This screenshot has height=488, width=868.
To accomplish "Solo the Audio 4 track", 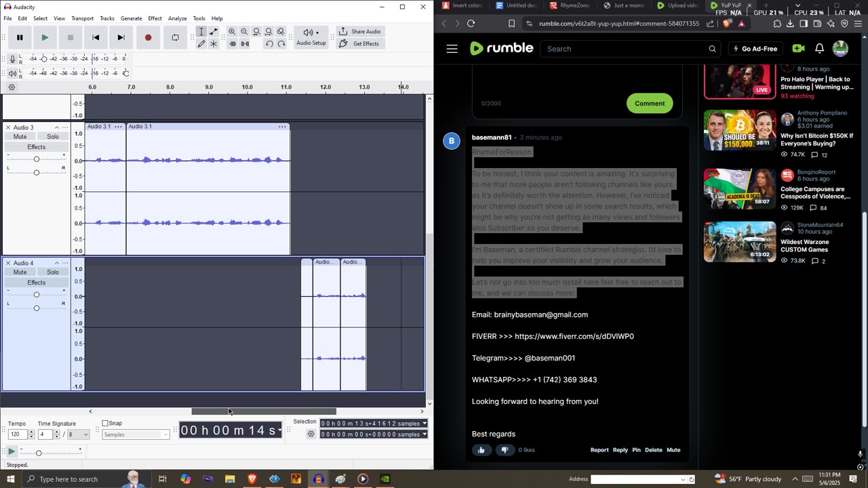I will pos(53,272).
